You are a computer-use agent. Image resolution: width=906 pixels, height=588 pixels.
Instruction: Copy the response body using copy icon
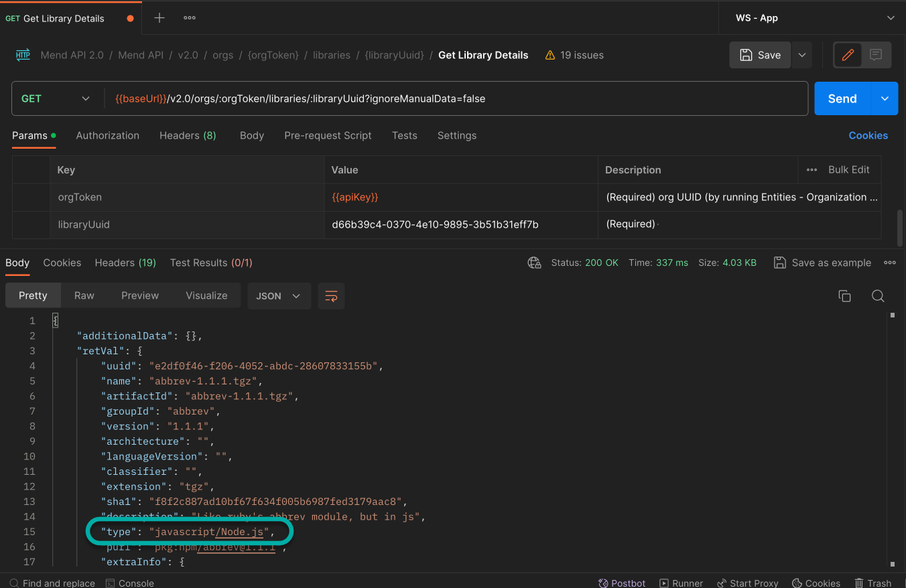tap(844, 296)
